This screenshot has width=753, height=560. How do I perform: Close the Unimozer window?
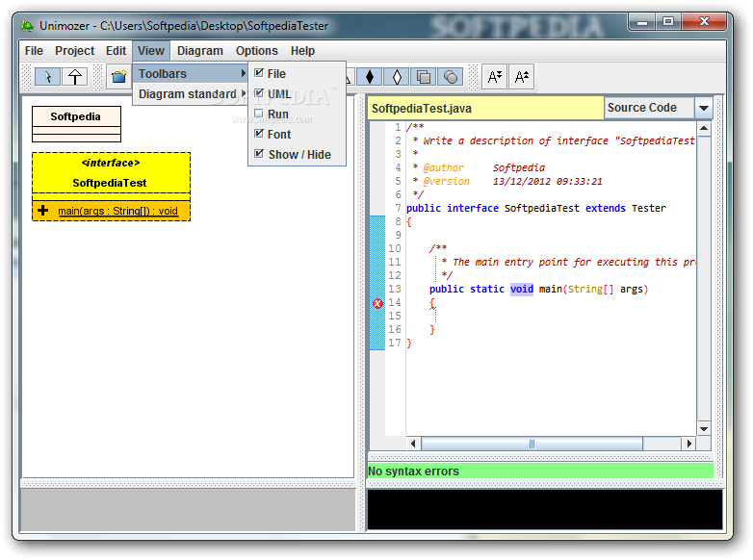click(x=704, y=22)
